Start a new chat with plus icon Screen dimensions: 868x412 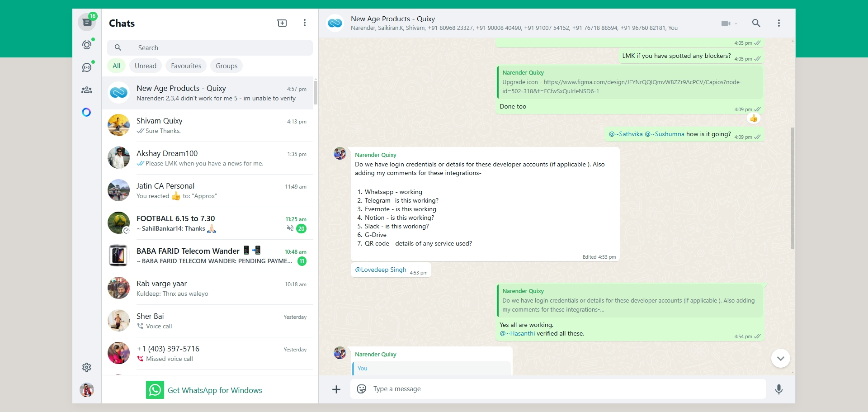tap(282, 23)
